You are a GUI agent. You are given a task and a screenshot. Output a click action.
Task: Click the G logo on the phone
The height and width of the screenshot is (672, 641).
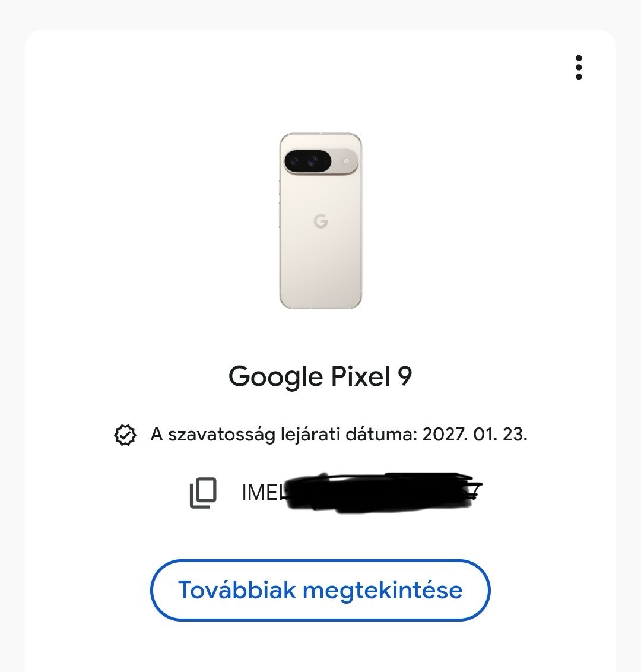click(320, 221)
